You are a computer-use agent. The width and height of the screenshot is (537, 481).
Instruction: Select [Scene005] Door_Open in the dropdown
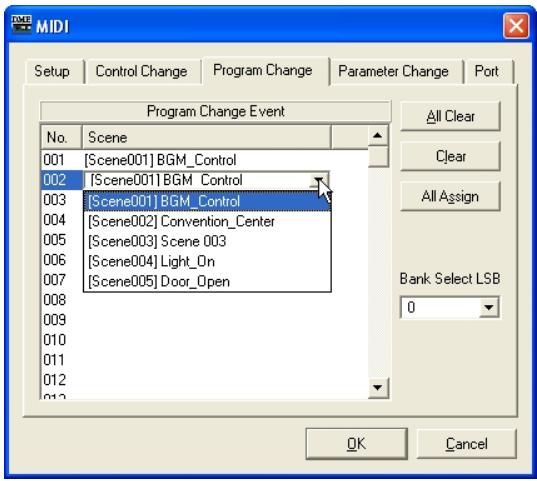coord(207,282)
